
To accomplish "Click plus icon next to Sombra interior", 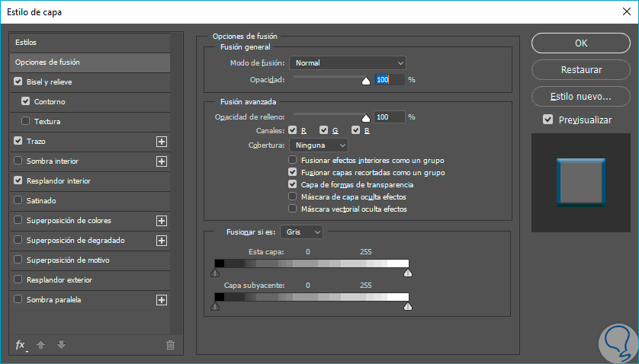I will [x=161, y=161].
